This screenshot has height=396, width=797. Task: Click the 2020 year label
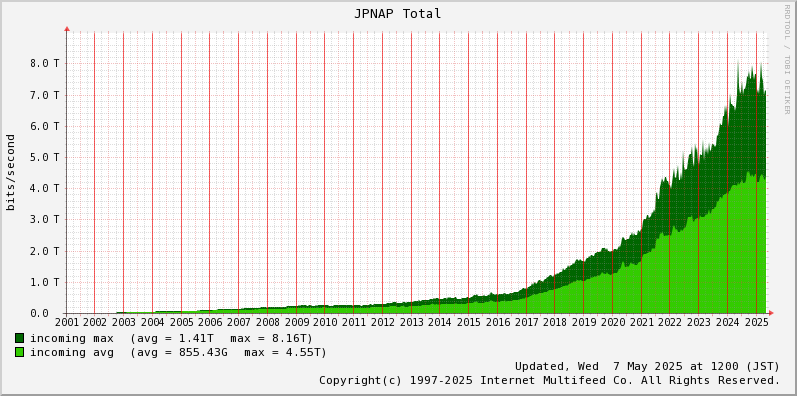[x=612, y=322]
